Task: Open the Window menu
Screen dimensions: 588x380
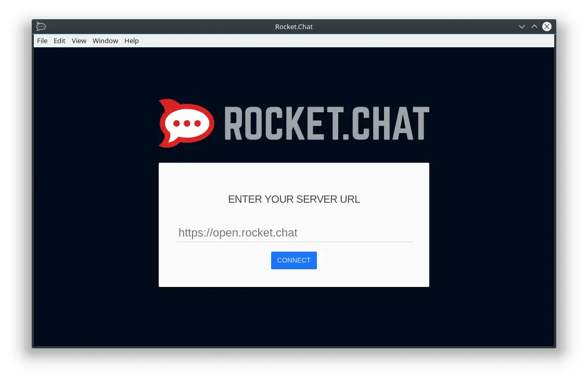Action: tap(105, 41)
